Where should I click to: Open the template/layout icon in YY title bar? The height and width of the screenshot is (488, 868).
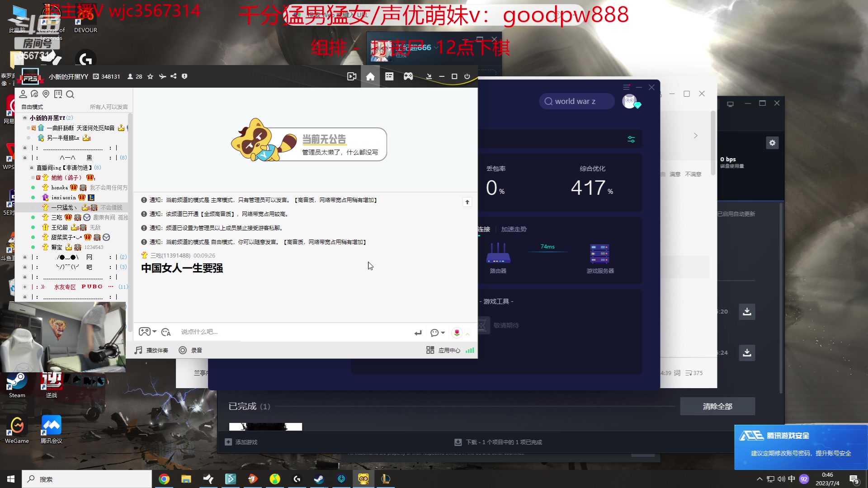pyautogui.click(x=389, y=76)
